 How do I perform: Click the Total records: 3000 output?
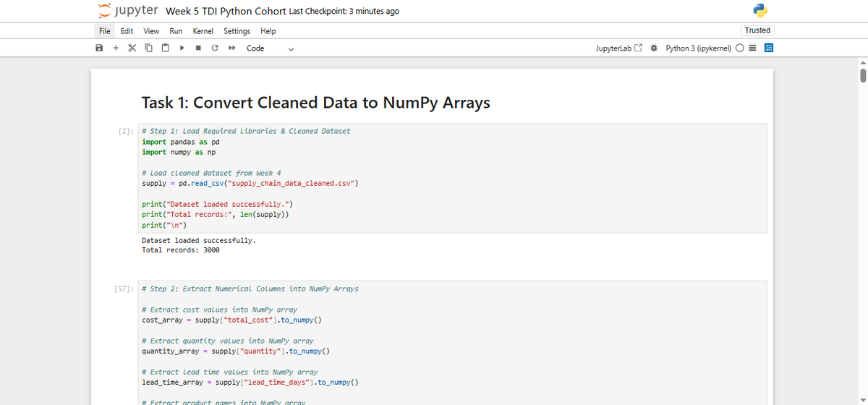(x=181, y=250)
